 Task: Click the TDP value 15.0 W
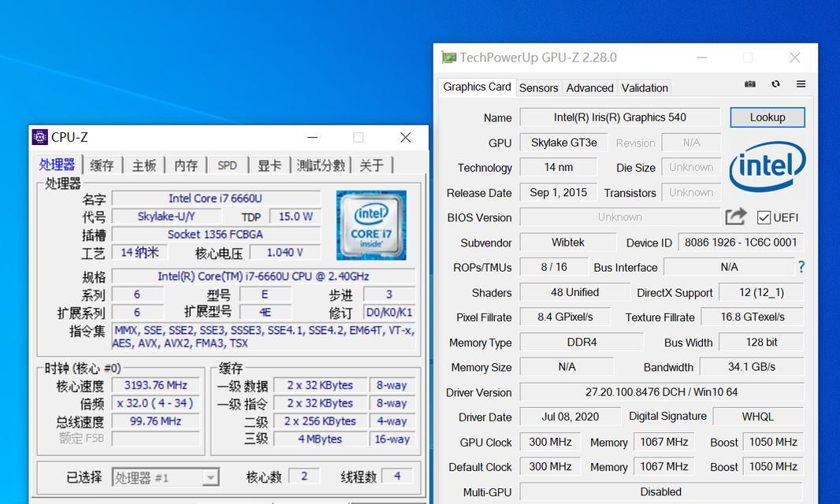click(295, 217)
